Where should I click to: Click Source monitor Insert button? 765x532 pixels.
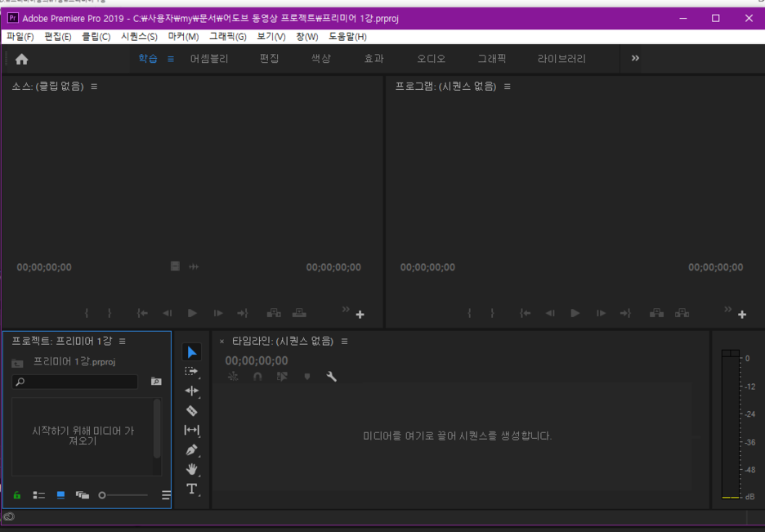(x=274, y=313)
